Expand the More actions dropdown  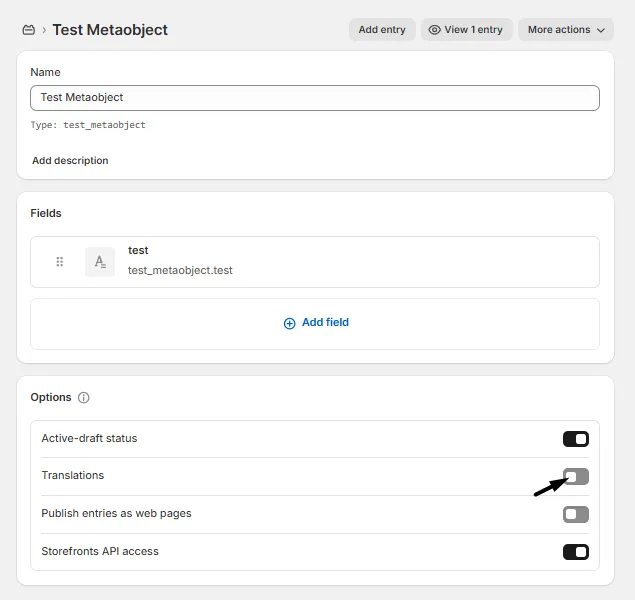coord(566,30)
